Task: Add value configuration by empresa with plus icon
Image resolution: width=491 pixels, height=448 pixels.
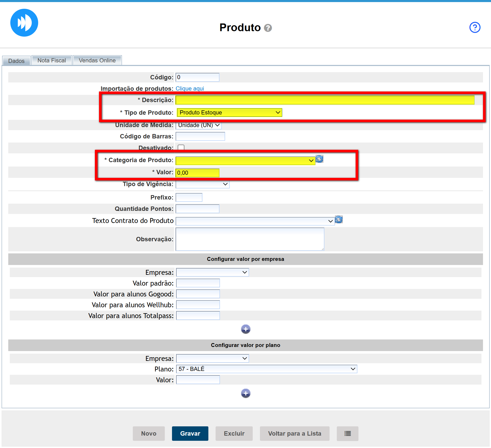Action: click(x=246, y=329)
